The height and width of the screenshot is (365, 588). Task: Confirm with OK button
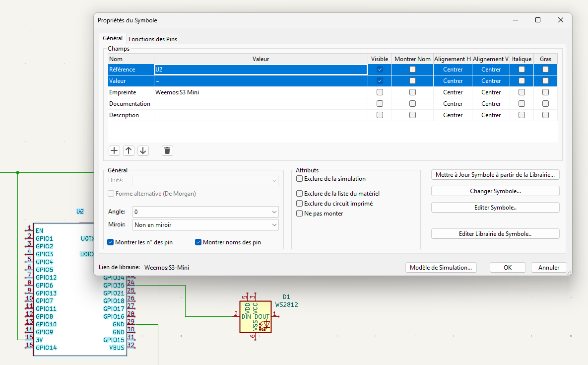click(x=508, y=268)
